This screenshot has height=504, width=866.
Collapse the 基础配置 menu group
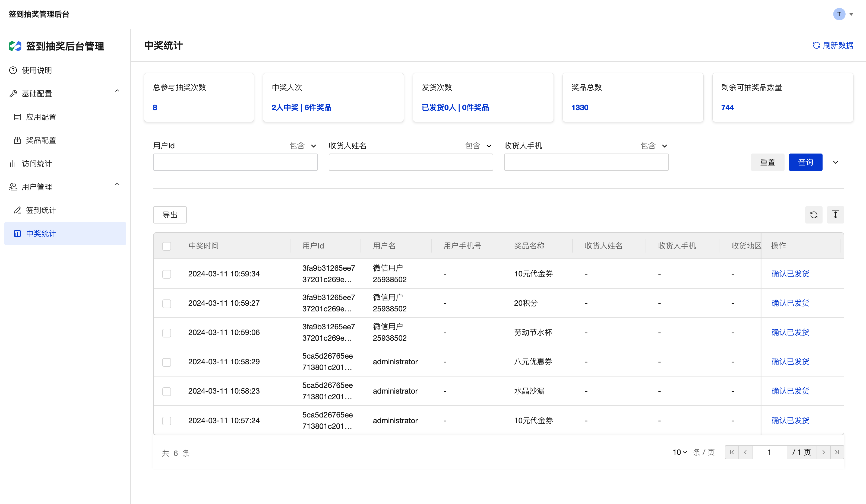tap(117, 91)
